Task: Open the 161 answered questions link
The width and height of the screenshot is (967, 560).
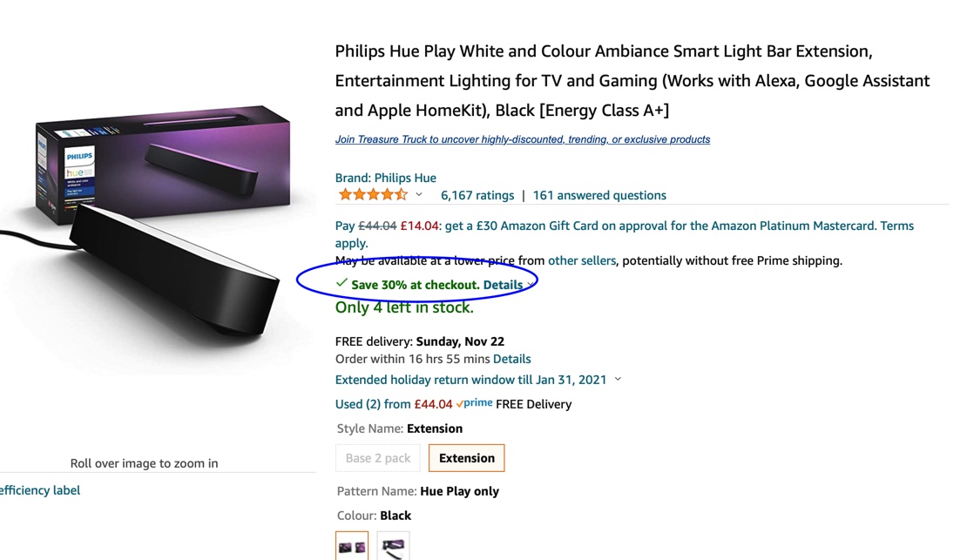Action: point(599,195)
